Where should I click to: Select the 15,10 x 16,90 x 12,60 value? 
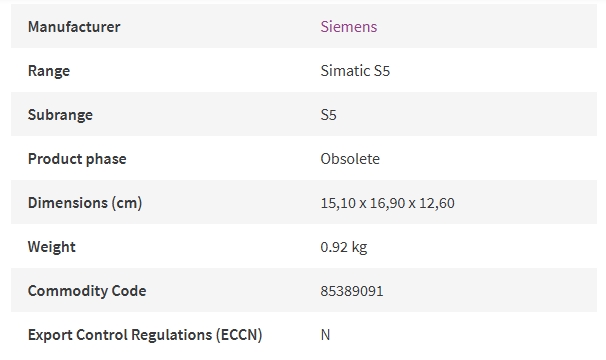pyautogui.click(x=388, y=203)
